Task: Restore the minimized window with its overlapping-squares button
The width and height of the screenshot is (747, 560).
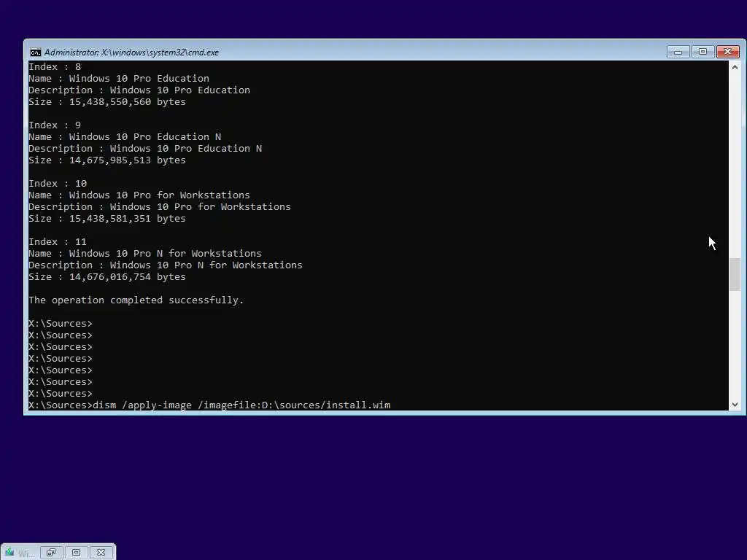Action: (51, 553)
